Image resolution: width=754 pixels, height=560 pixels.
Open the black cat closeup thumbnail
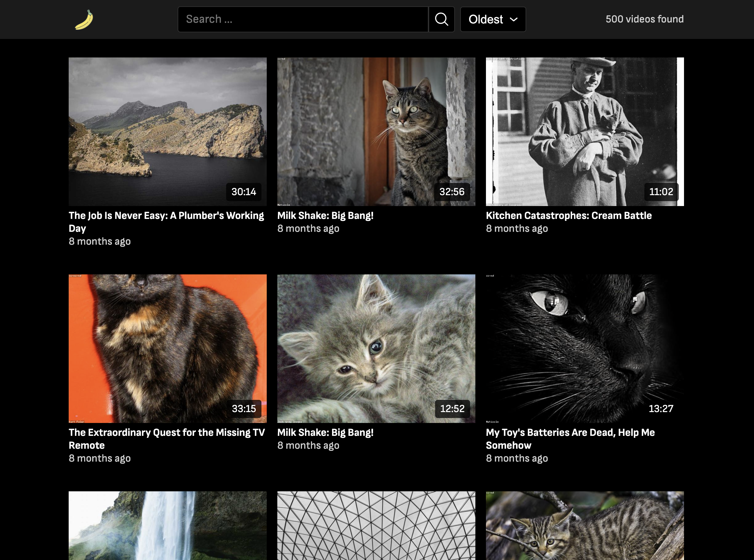(x=584, y=348)
